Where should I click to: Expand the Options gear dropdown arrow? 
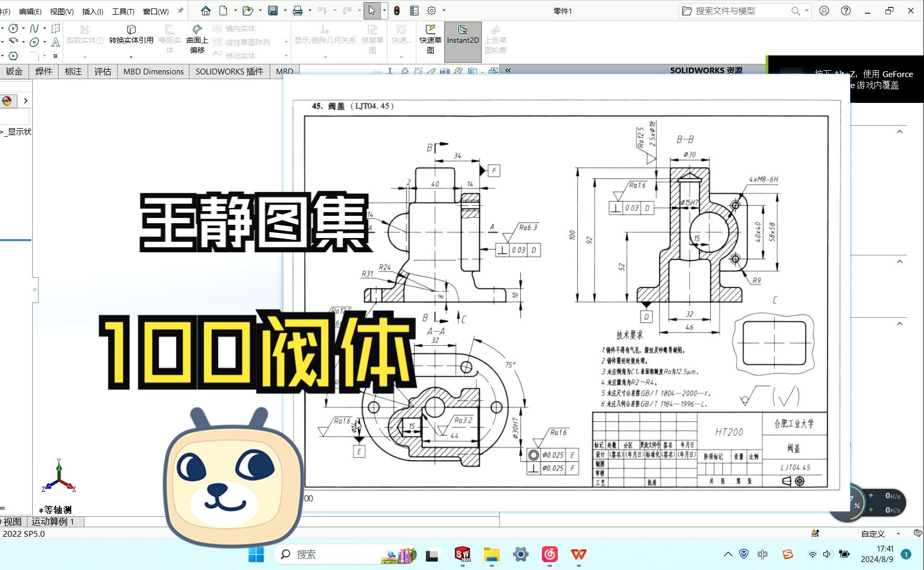444,11
